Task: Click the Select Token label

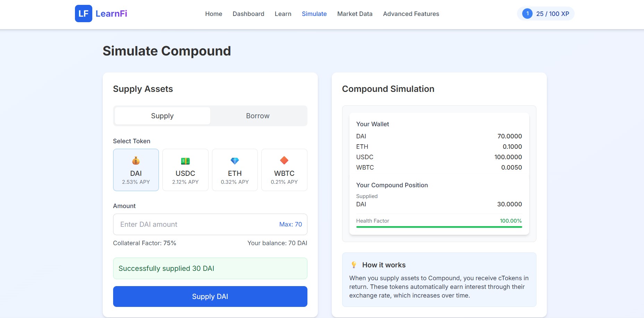Action: point(132,141)
